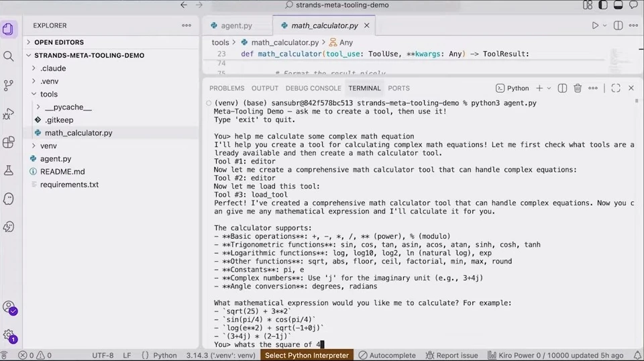The image size is (644, 361).
Task: Split the editor right
Action: pos(618,25)
